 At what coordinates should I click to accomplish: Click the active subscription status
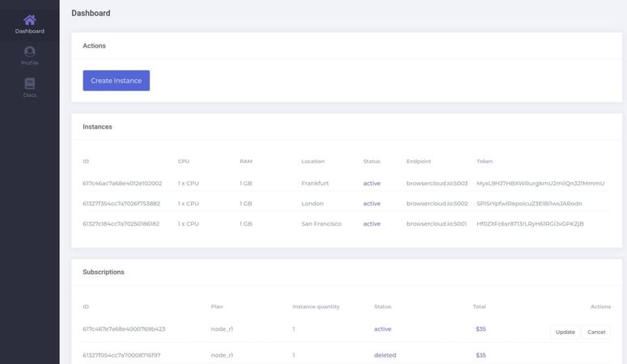(x=383, y=328)
